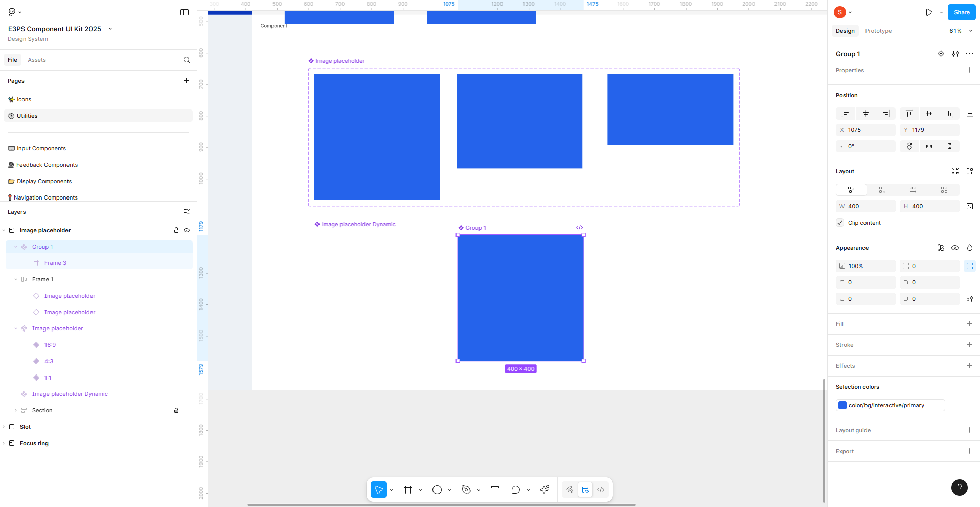The image size is (980, 507).
Task: Align selection to the left
Action: pos(846,114)
